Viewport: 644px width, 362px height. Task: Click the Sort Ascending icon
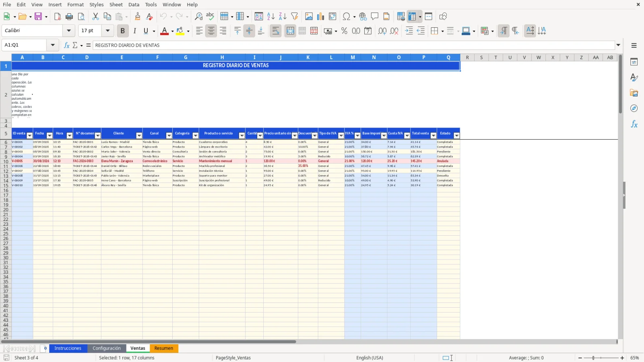click(271, 16)
